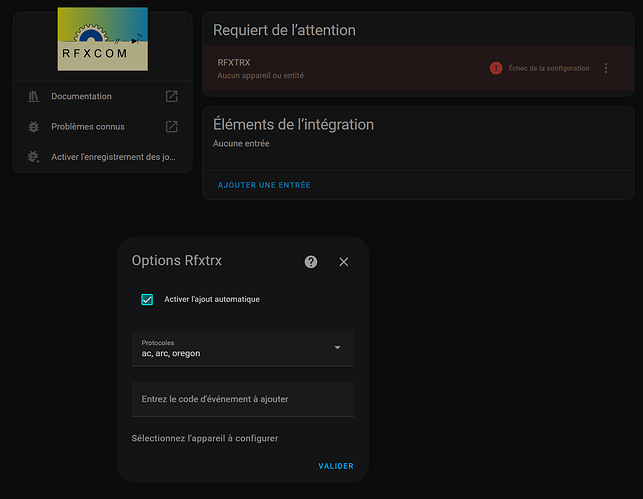Click the external-link icon beside Documentation

tap(171, 96)
